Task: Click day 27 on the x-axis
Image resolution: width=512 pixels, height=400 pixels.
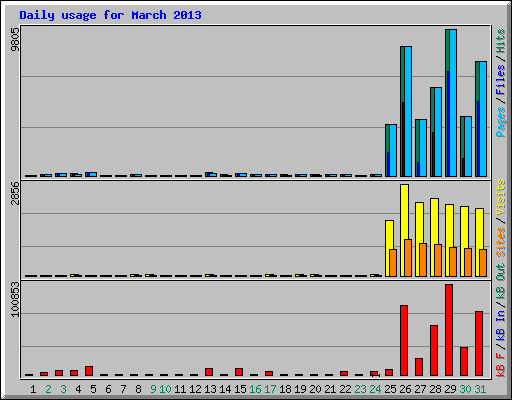Action: point(420,389)
